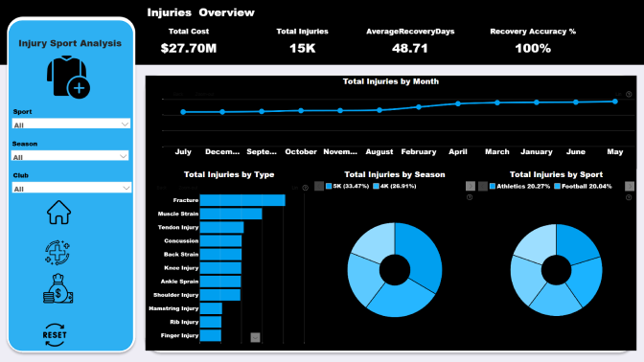Open the medical recovery page icon
This screenshot has width=644, height=362.
tap(57, 253)
